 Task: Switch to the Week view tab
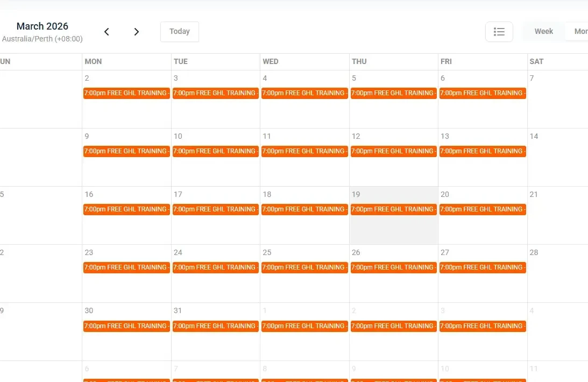pyautogui.click(x=543, y=32)
